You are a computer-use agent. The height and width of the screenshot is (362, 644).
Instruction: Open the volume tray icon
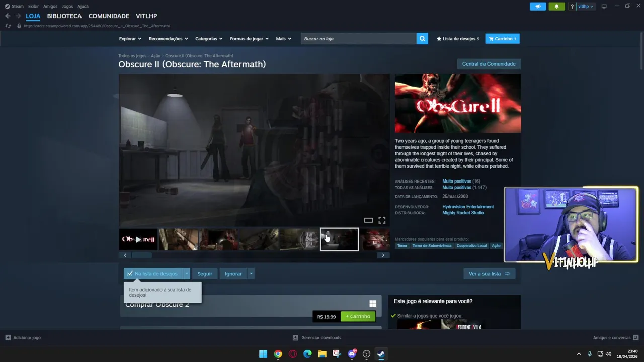tap(608, 354)
